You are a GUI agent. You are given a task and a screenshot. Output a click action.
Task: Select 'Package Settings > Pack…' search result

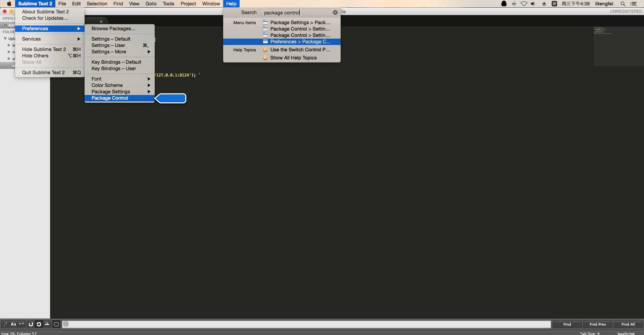[x=282, y=22]
